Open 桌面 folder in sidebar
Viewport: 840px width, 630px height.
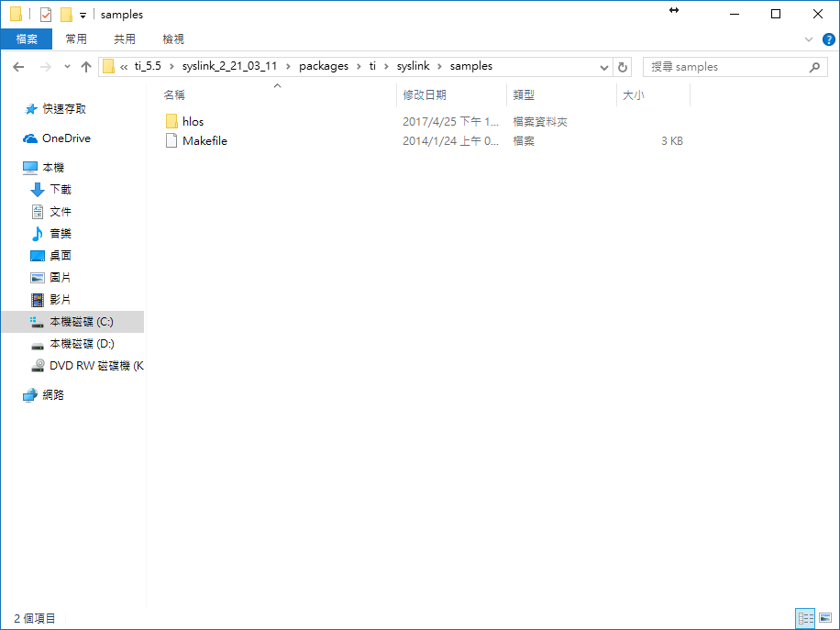61,256
